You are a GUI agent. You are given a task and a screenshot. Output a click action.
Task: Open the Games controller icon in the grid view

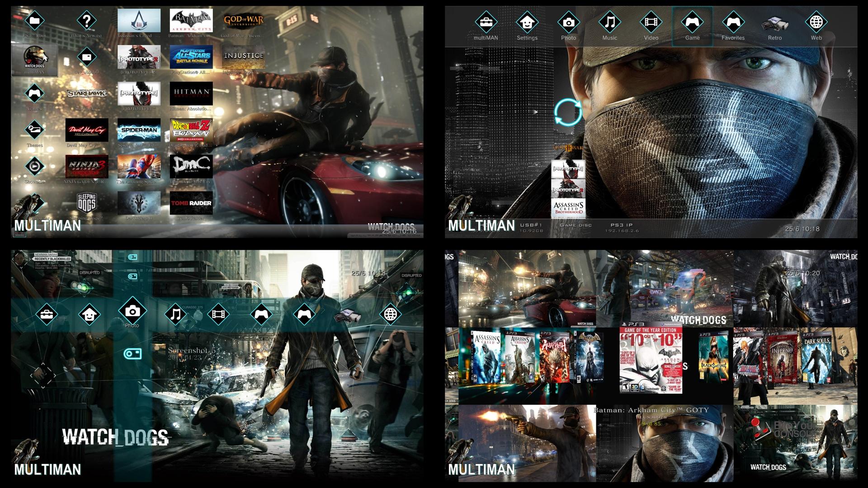[34, 94]
